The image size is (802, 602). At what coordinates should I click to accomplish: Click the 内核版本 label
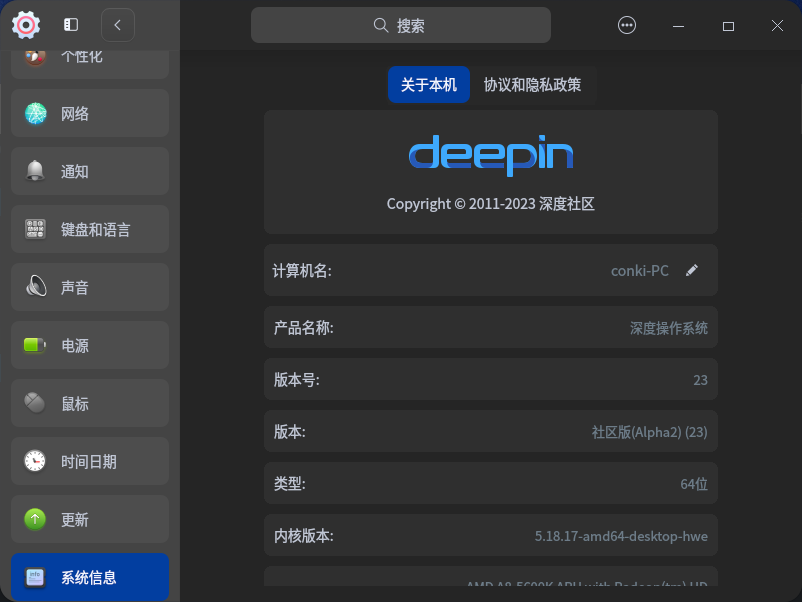(303, 536)
